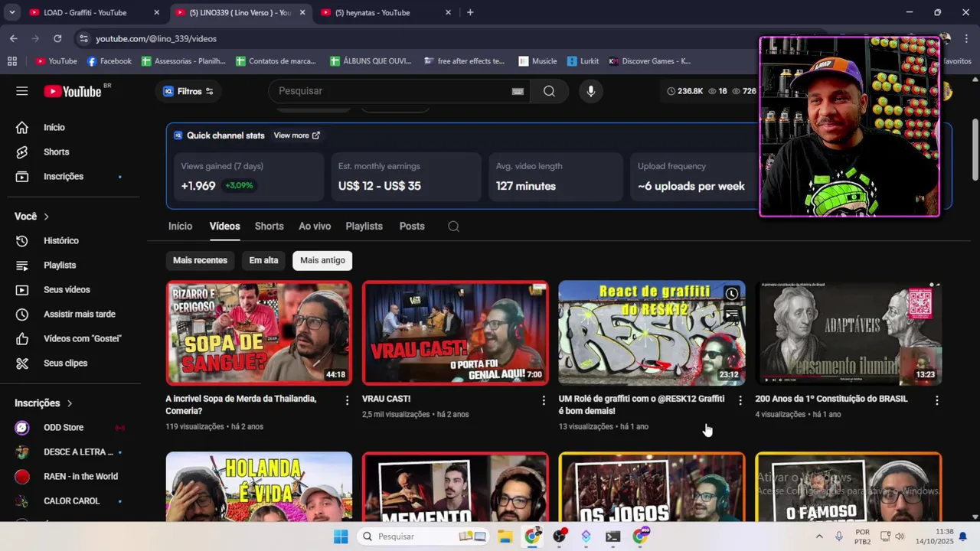Switch to the channel Vídeos tab
This screenshot has width=980, height=551.
224,227
